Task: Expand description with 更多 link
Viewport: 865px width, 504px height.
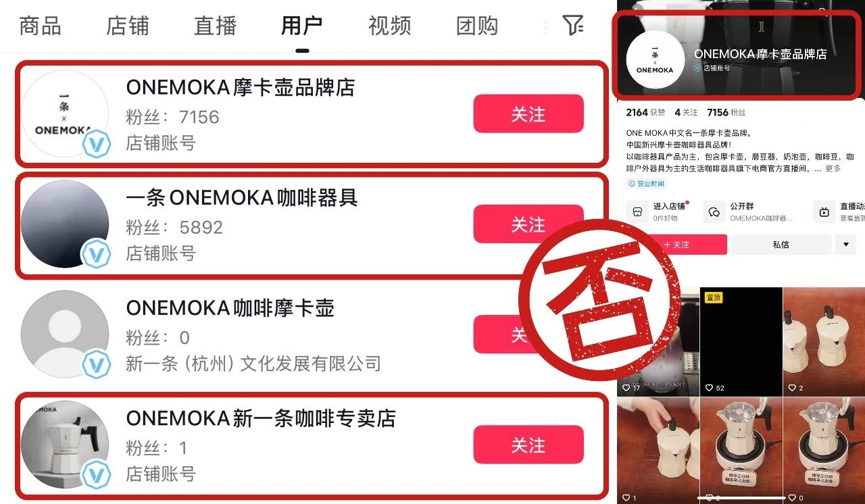Action: pos(833,169)
